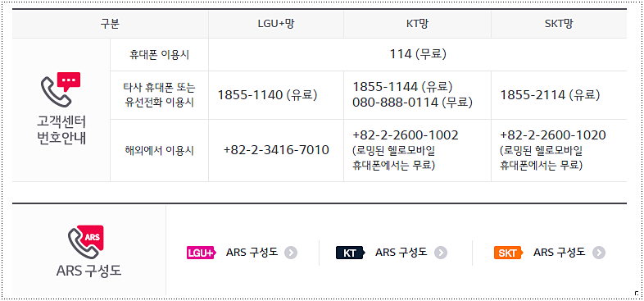Click the 1855-1140 (유료) number
This screenshot has width=644, height=301.
(x=267, y=95)
